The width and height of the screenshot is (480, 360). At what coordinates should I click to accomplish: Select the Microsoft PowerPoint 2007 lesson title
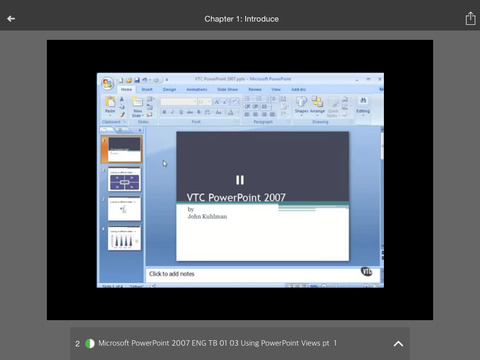217,343
